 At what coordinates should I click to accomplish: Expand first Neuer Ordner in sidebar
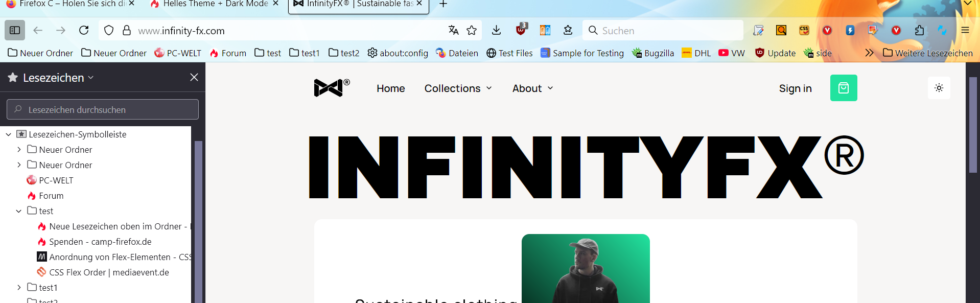(19, 150)
